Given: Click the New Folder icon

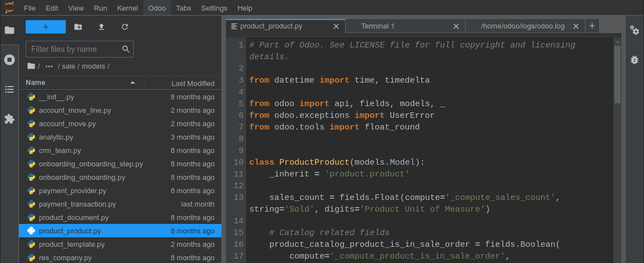Looking at the screenshot, I should pos(78,27).
